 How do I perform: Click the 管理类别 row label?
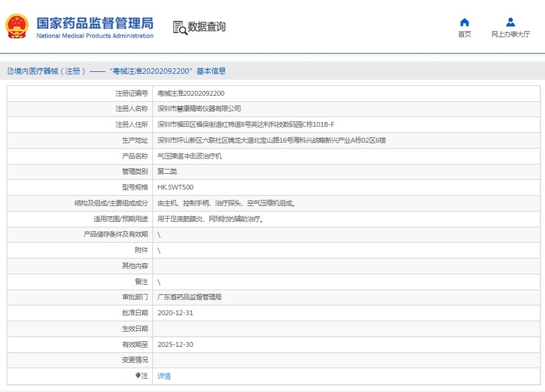[x=135, y=171]
